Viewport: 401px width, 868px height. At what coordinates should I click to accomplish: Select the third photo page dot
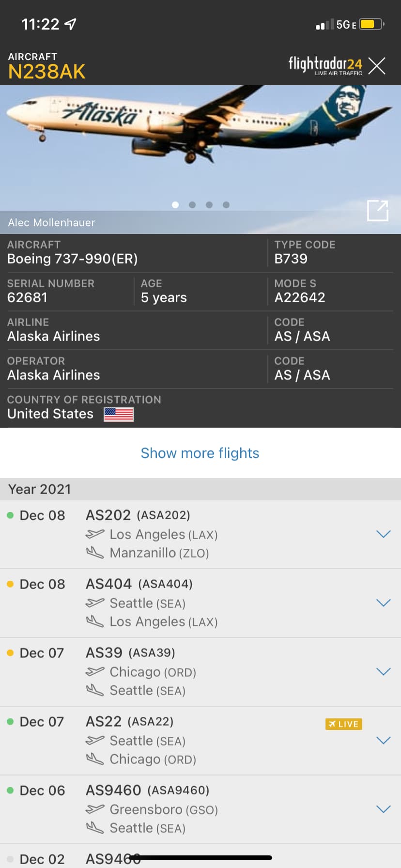209,205
